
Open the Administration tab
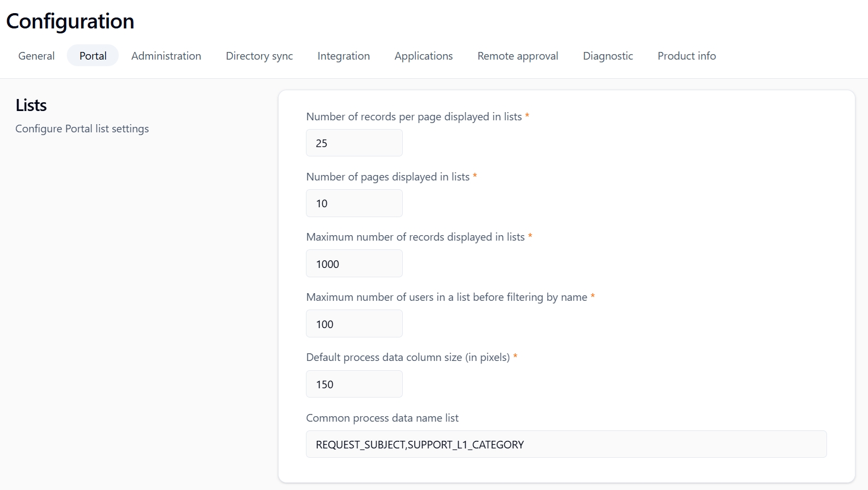coord(166,56)
